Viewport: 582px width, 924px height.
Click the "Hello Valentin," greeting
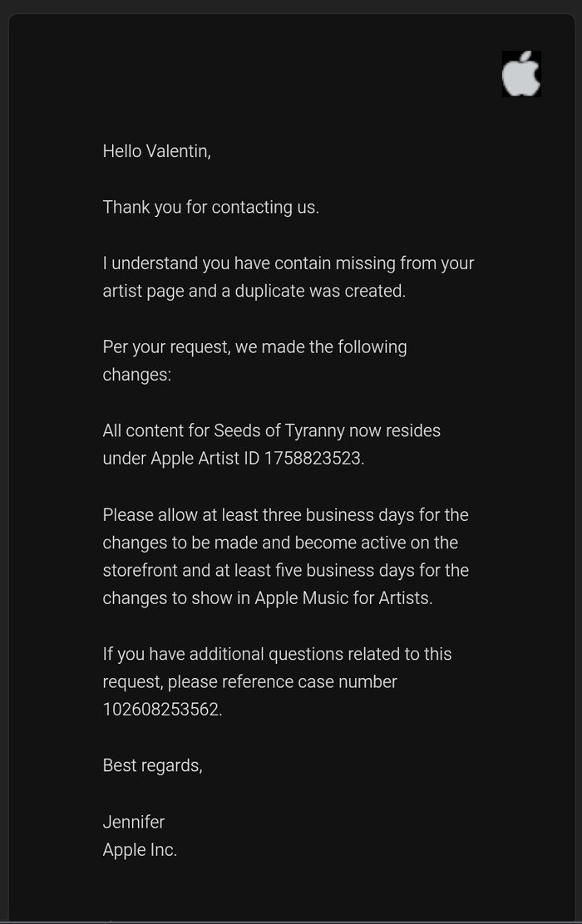[156, 151]
